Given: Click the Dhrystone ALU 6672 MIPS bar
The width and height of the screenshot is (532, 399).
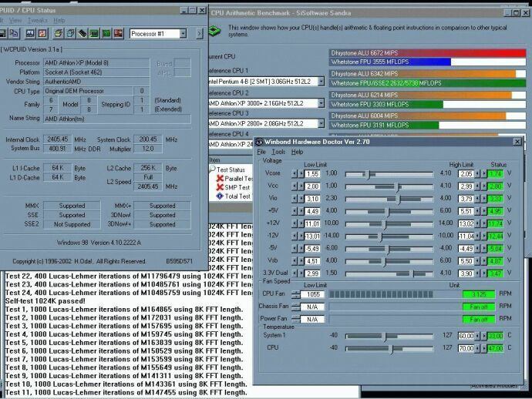Looking at the screenshot, I should click(x=427, y=53).
